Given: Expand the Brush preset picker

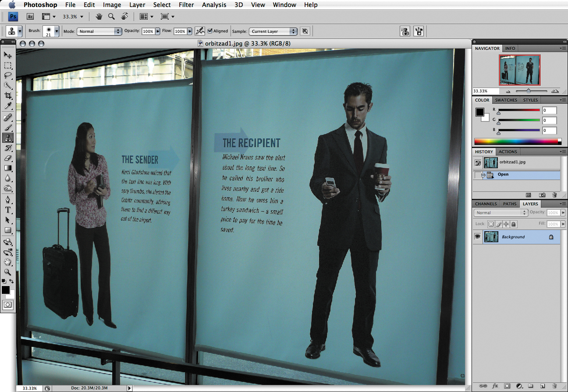Looking at the screenshot, I should click(x=57, y=32).
